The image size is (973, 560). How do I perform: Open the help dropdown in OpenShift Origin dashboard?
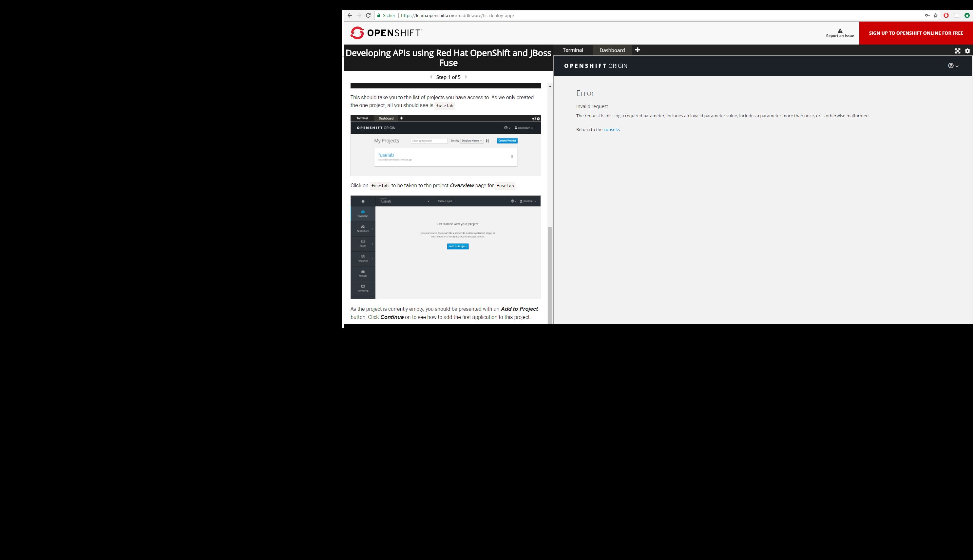click(x=953, y=66)
